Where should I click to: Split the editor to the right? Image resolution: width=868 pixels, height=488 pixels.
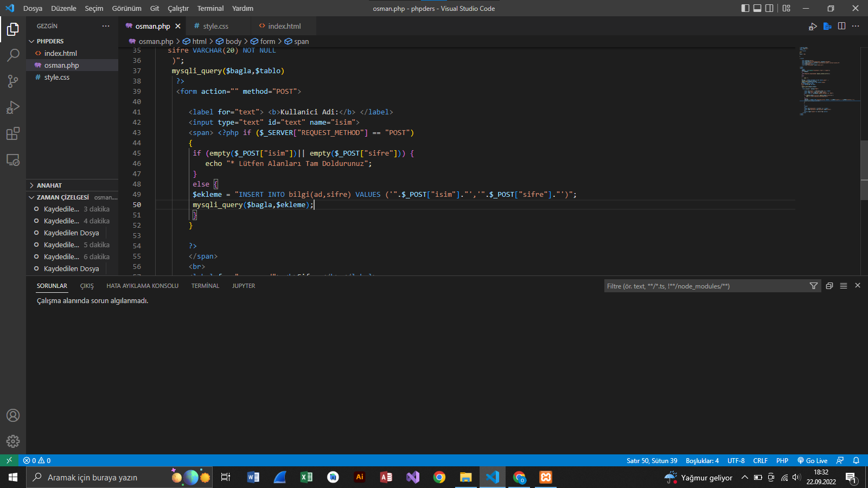(x=841, y=26)
